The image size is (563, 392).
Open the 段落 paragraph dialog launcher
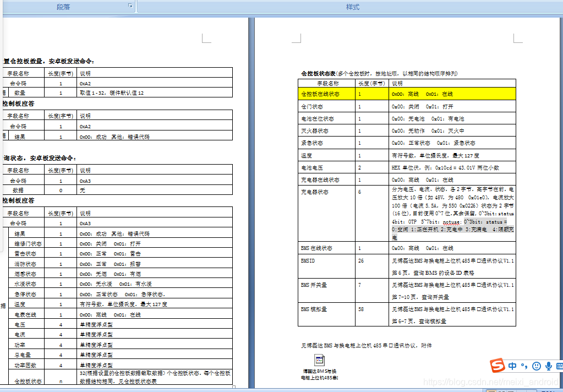click(130, 6)
